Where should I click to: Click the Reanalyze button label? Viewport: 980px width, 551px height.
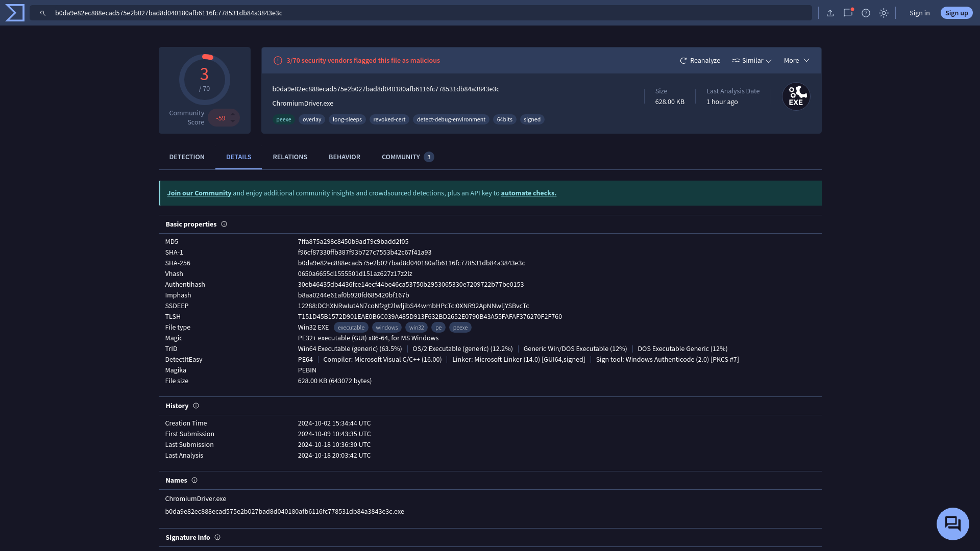click(x=705, y=61)
